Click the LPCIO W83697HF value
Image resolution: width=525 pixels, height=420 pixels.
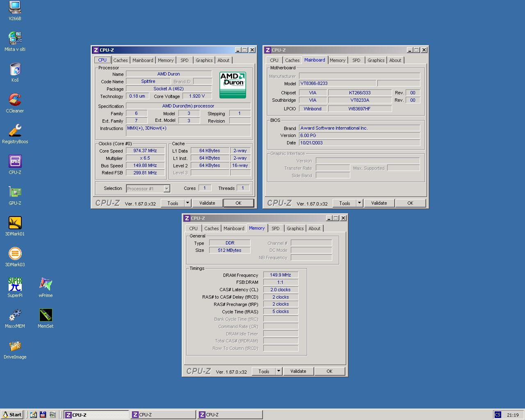tap(360, 109)
